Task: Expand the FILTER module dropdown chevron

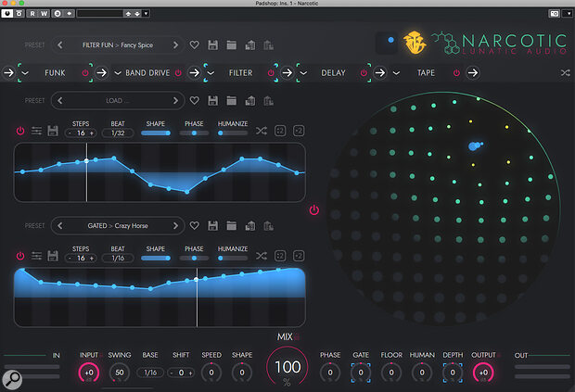Action: coord(211,73)
